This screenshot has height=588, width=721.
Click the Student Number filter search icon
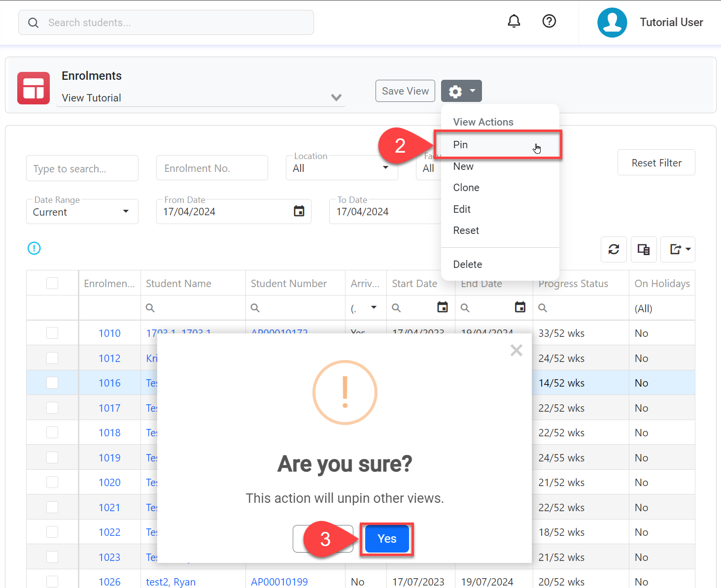(x=255, y=308)
